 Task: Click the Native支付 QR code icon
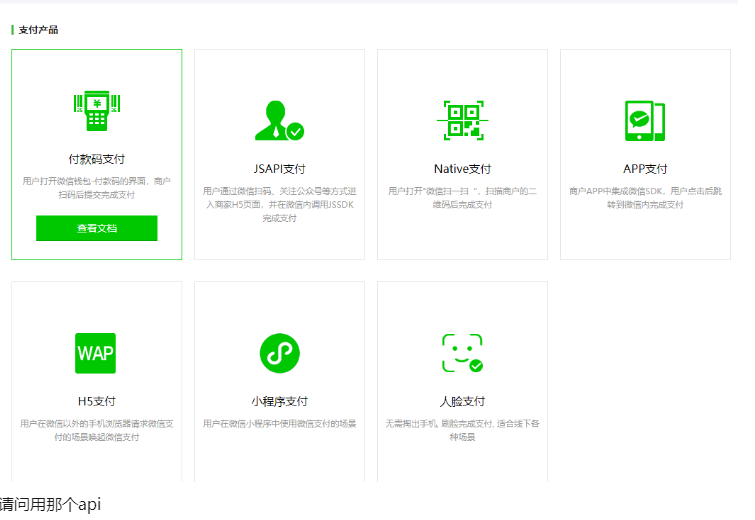[x=462, y=120]
